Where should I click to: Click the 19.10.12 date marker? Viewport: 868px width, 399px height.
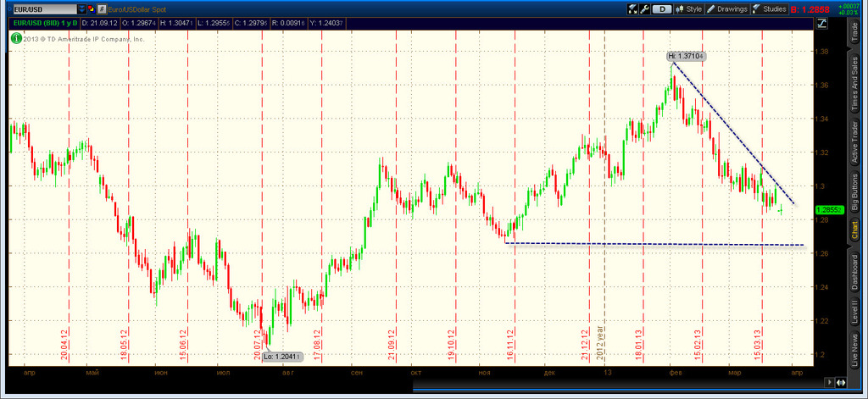pos(451,346)
